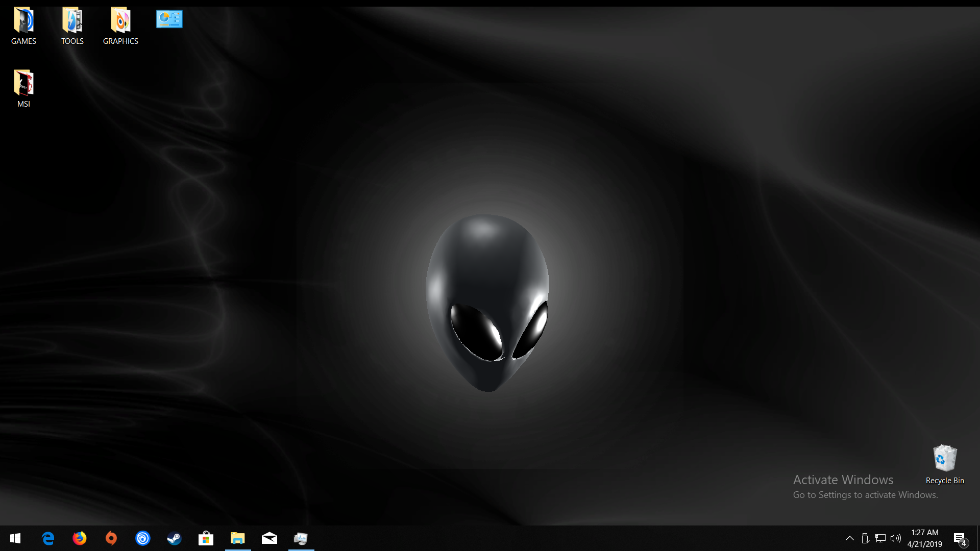Switch to File Explorer taskbar window
Viewport: 980px width, 551px height.
tap(238, 538)
